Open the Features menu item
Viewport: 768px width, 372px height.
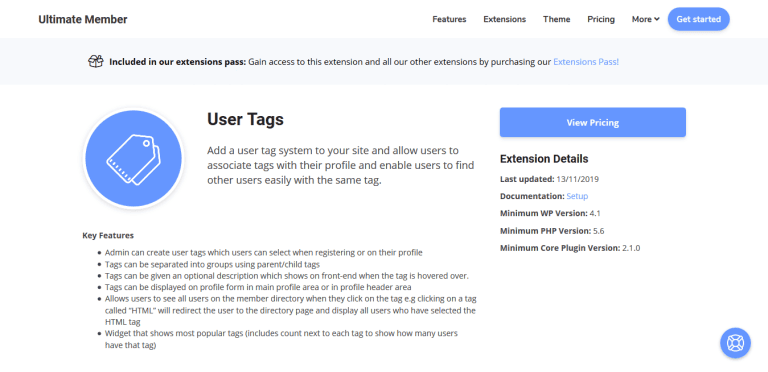pos(449,19)
